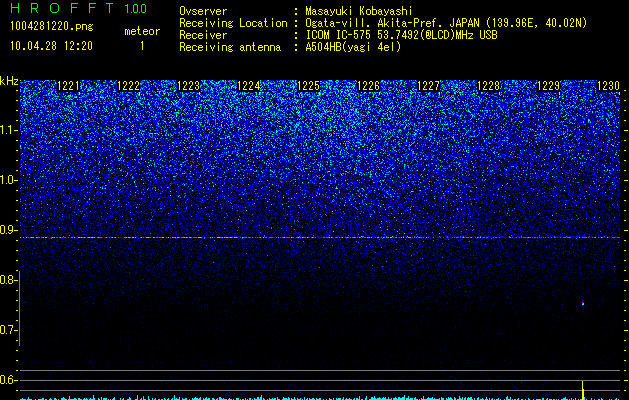Click the Ovserver label
The width and height of the screenshot is (629, 400).
(203, 11)
